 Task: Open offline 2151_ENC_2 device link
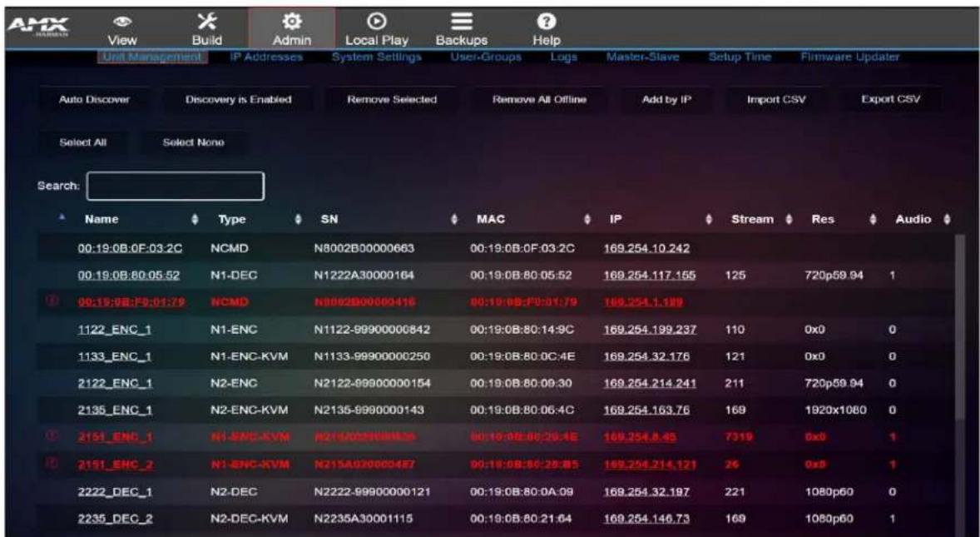115,464
